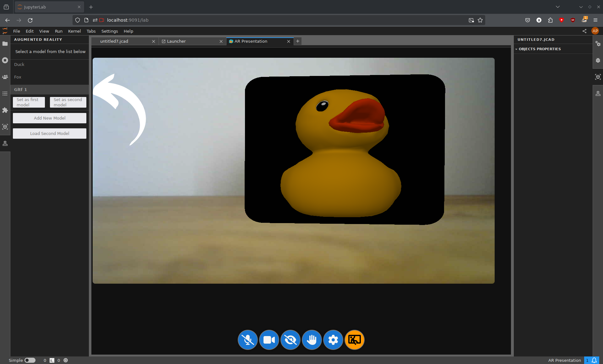Open the notifications bell in status bar
The width and height of the screenshot is (603, 364).
594,360
